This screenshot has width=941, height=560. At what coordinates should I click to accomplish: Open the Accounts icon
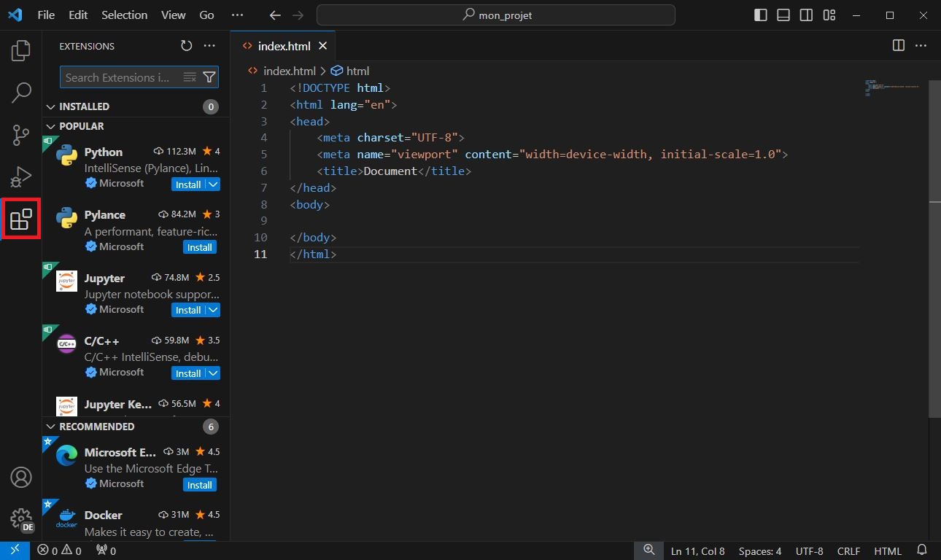pos(21,478)
